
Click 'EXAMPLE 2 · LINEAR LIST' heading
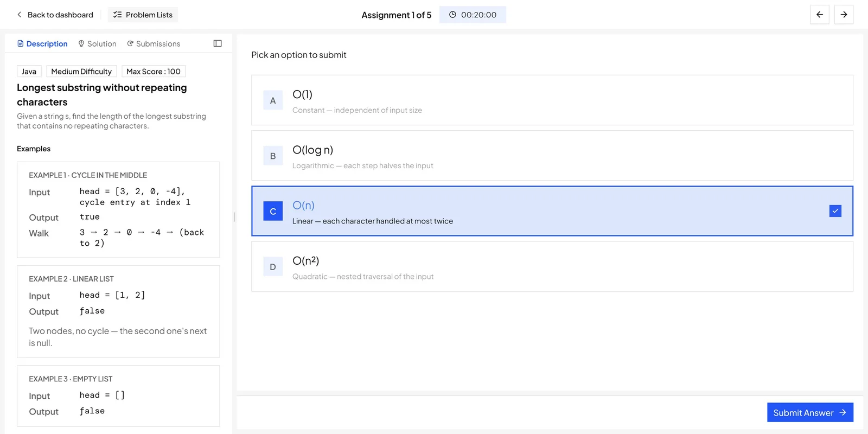[71, 279]
